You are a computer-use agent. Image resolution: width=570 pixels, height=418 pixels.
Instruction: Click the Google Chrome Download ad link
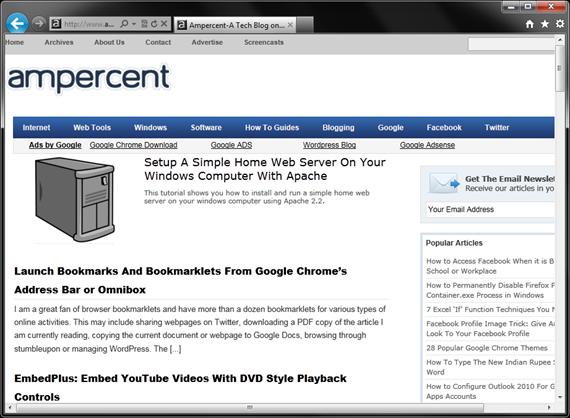[133, 145]
